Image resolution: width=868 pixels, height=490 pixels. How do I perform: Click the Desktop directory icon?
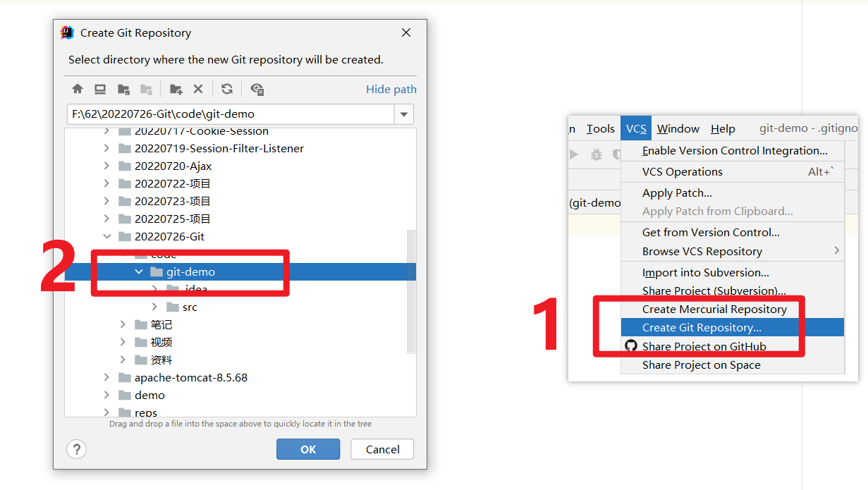(100, 89)
